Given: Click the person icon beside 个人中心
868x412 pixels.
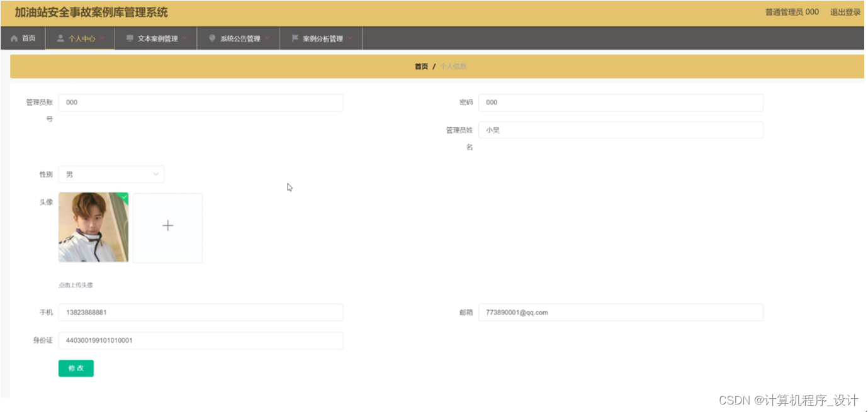Looking at the screenshot, I should pos(60,38).
